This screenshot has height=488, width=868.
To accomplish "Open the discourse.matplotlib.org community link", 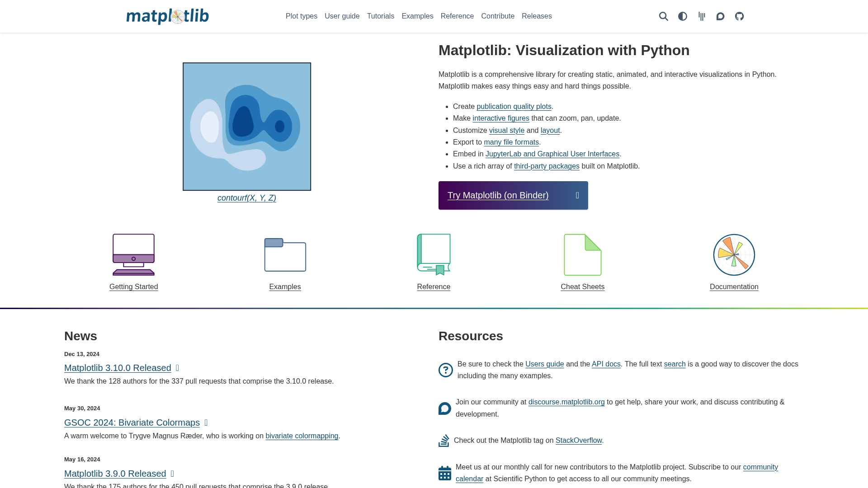I will 566,402.
